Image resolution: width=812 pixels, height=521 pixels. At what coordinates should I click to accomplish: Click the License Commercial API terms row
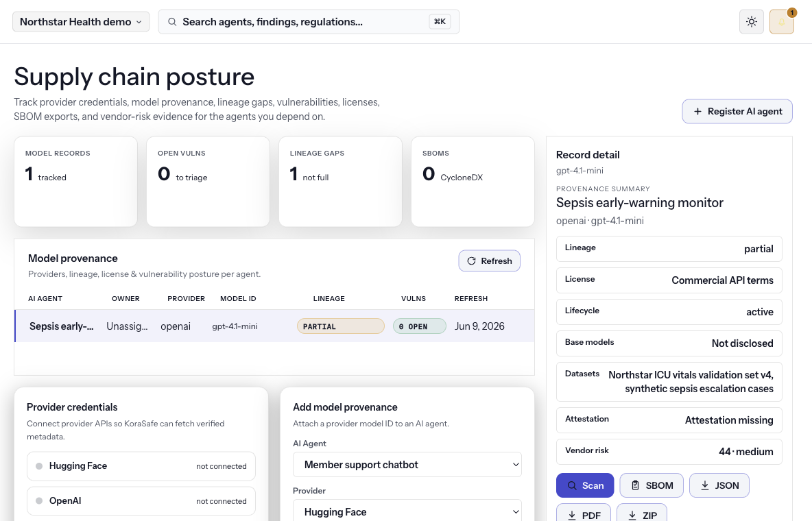[x=669, y=280]
